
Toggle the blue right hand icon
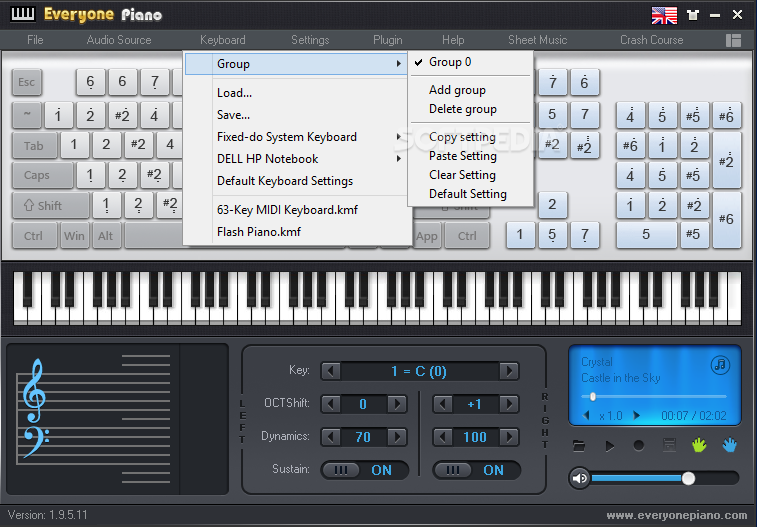tap(729, 445)
